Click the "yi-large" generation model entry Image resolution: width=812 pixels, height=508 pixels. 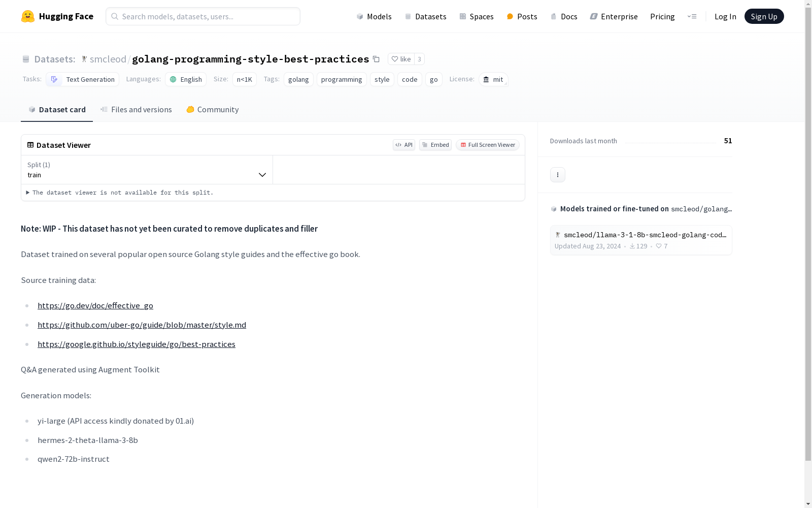click(x=116, y=421)
